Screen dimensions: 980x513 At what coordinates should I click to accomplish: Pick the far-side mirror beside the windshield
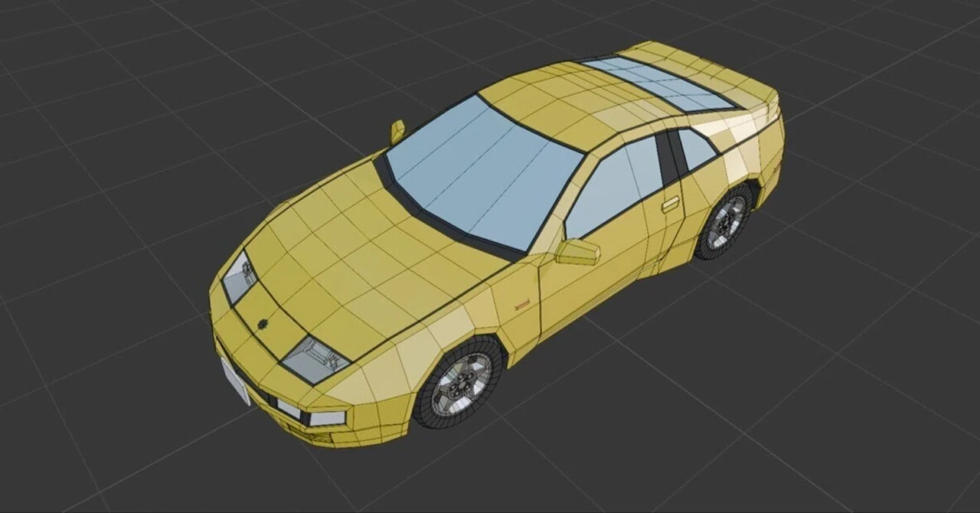pyautogui.click(x=397, y=132)
